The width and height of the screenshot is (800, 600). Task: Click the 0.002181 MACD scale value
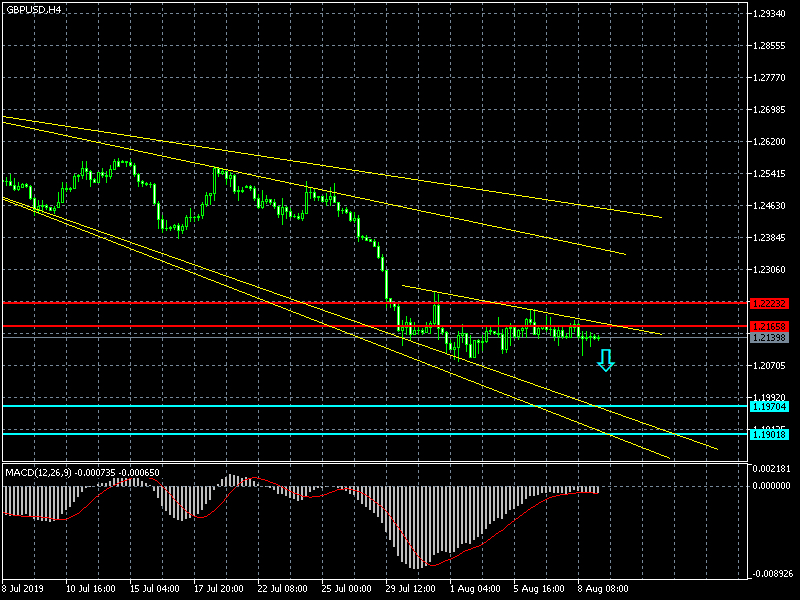(x=771, y=468)
